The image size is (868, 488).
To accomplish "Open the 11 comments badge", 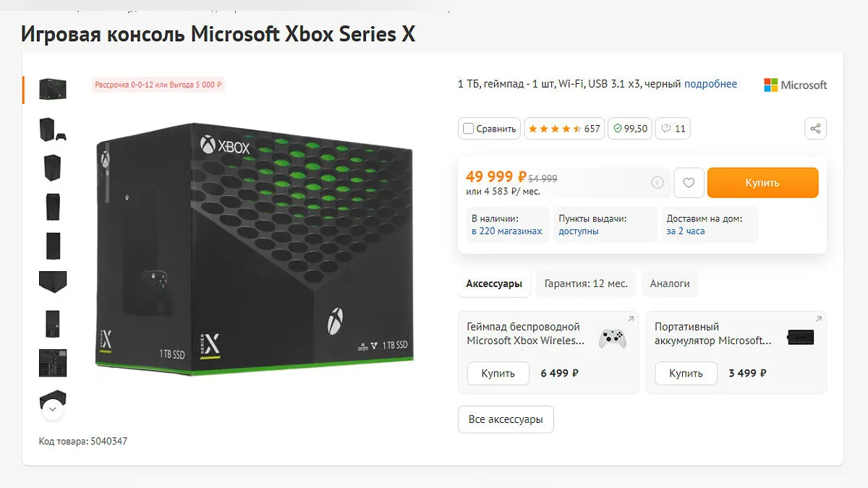I will coord(673,129).
